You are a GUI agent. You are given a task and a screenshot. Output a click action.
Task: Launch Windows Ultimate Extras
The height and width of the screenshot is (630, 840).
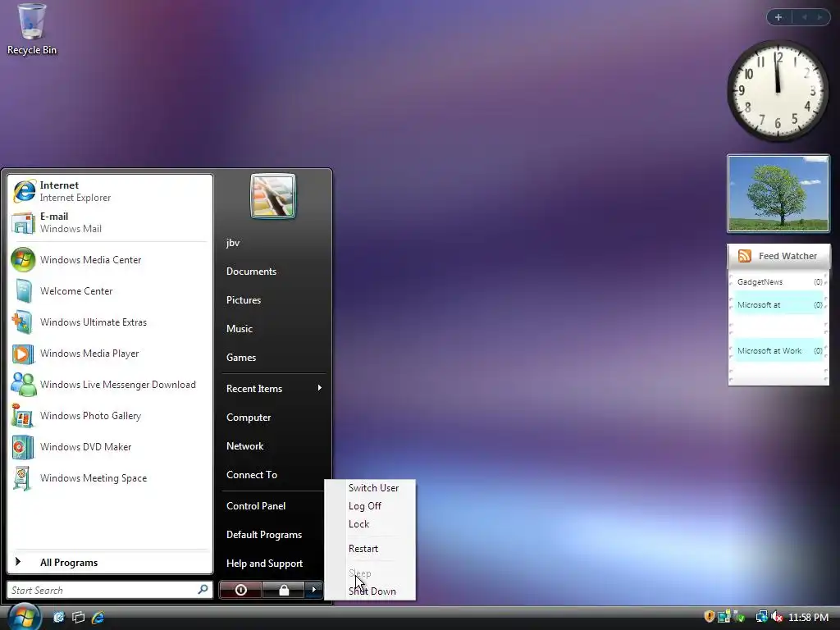(x=110, y=322)
